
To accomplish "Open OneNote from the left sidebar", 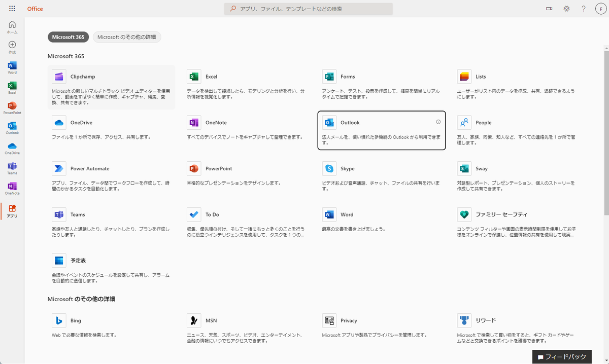I will [x=12, y=189].
